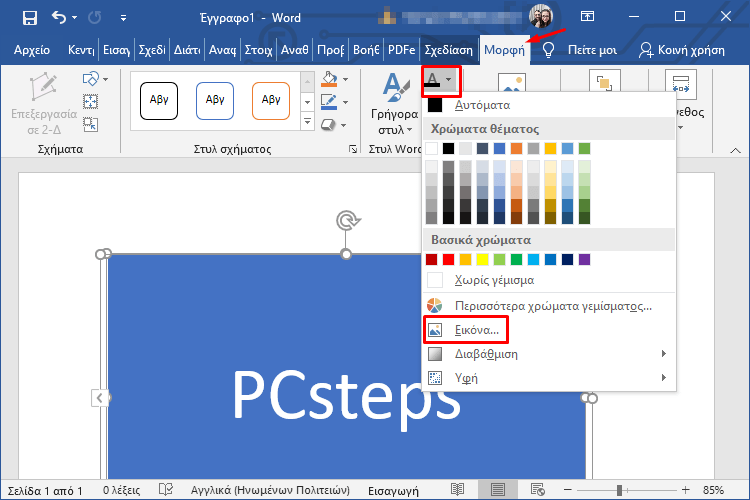The height and width of the screenshot is (500, 750).
Task: Open the Undo history dropdown arrow
Action: [x=75, y=18]
